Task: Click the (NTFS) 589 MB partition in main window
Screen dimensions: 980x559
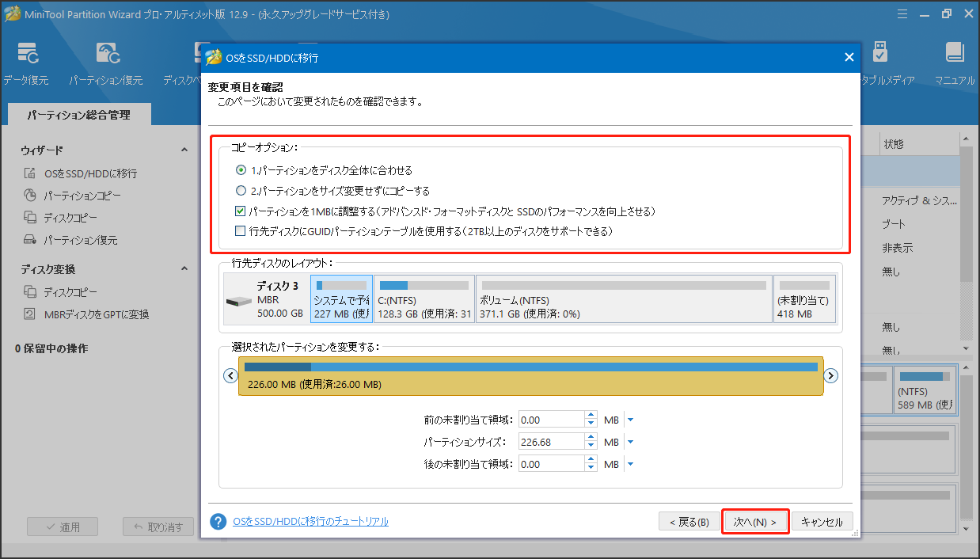Action: 925,389
